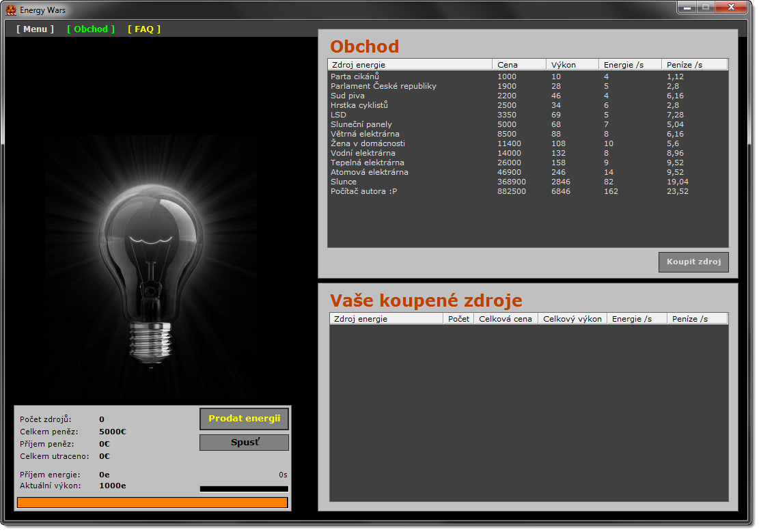Open the FAQ section
Image resolution: width=759 pixels, height=532 pixels.
(144, 29)
